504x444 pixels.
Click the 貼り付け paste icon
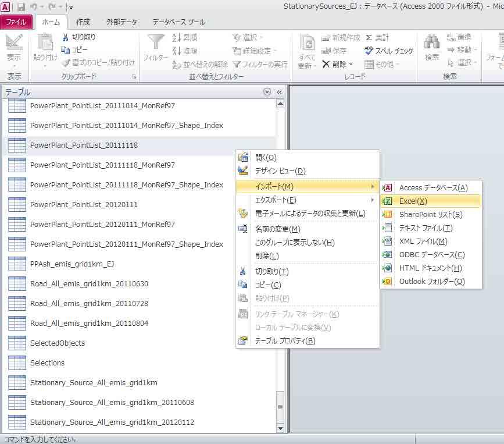45,42
